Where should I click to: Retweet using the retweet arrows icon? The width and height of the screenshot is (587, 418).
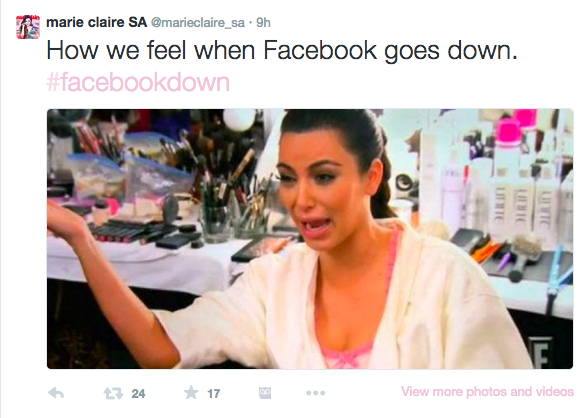tap(113, 393)
